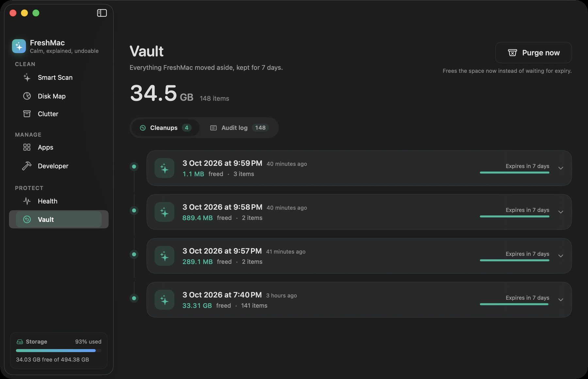Click the '889.4 MB' freed value
The image size is (588, 379).
(x=197, y=218)
